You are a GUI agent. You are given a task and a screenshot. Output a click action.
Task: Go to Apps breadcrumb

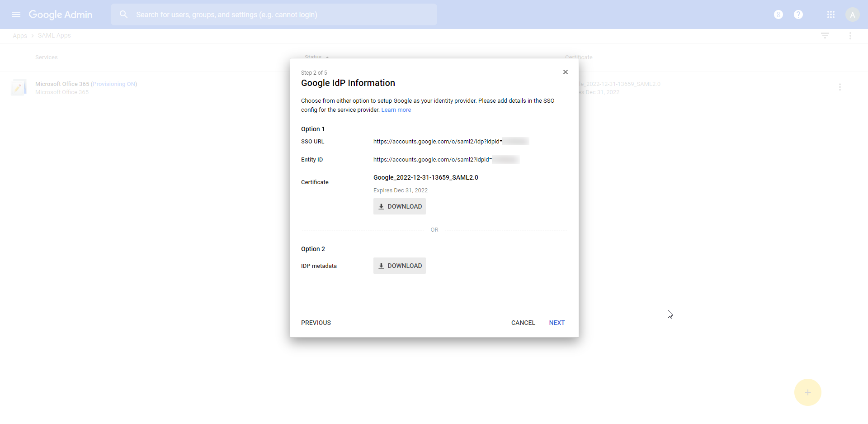(x=20, y=36)
